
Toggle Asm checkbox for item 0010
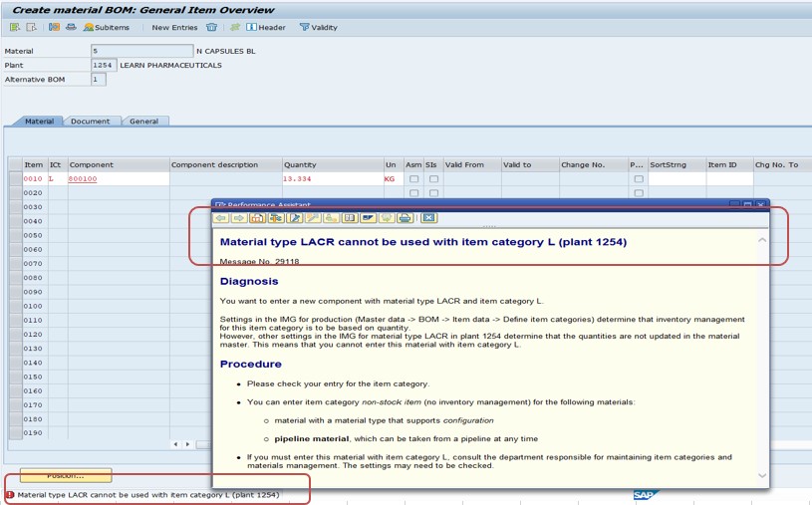[x=413, y=178]
